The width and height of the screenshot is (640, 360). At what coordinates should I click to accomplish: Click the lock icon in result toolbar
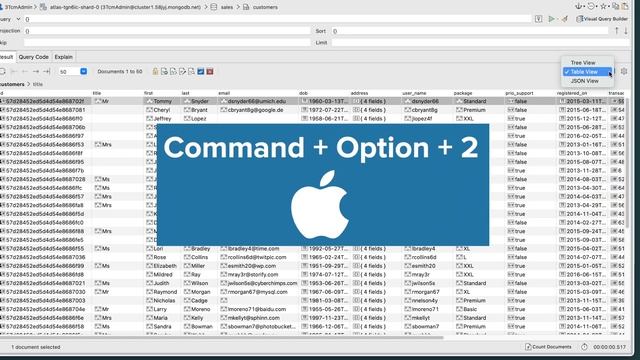click(x=155, y=71)
